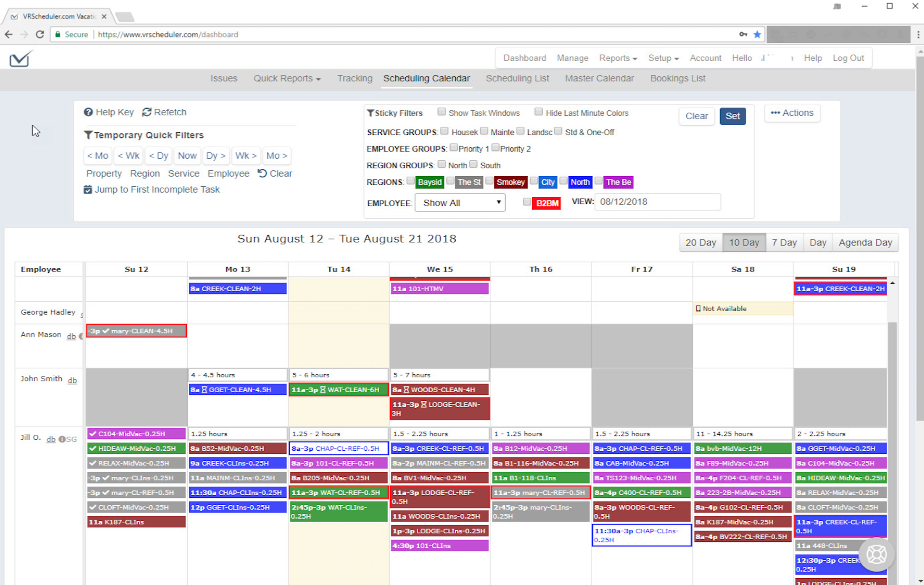Image resolution: width=924 pixels, height=585 pixels.
Task: Expand the Quick Reports dropdown
Action: [x=287, y=78]
